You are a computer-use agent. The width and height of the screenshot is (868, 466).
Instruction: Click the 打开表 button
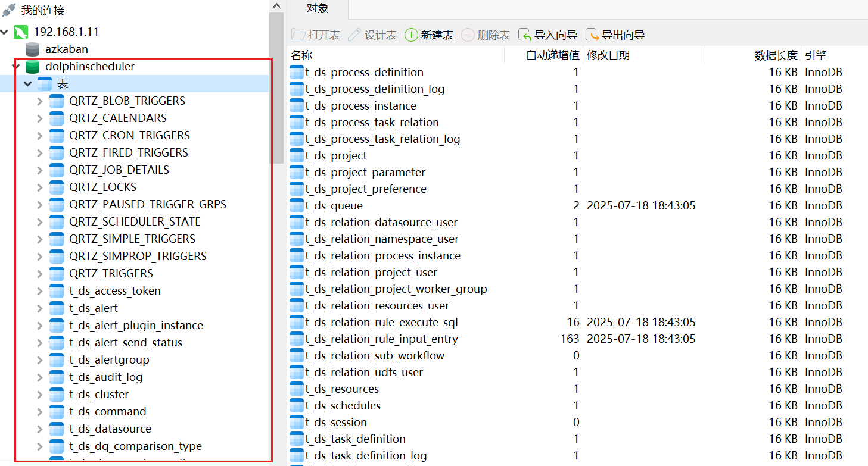316,35
